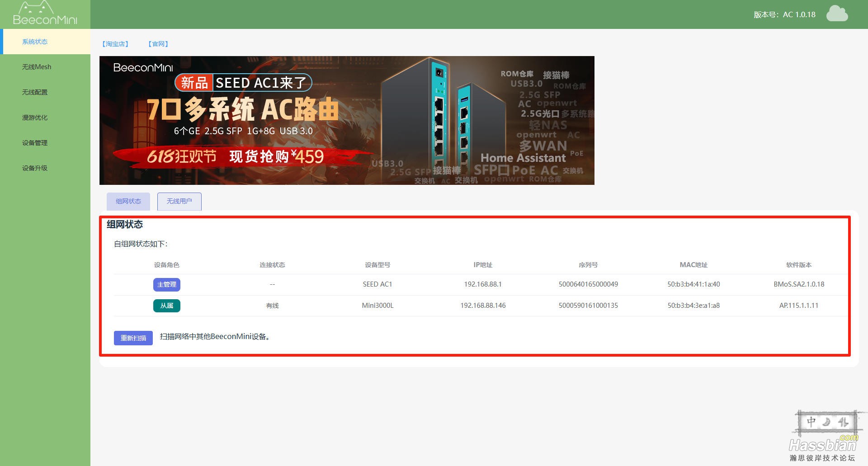Click the cloud icon in header
Image resolution: width=868 pixels, height=466 pixels.
[837, 14]
